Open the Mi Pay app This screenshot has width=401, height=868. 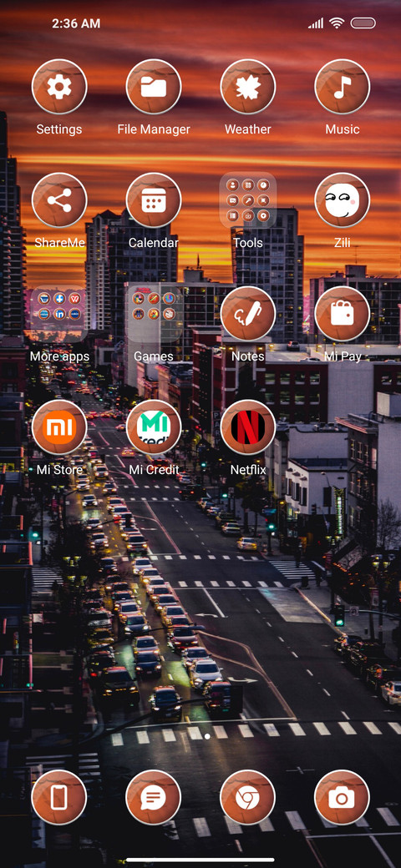[342, 314]
